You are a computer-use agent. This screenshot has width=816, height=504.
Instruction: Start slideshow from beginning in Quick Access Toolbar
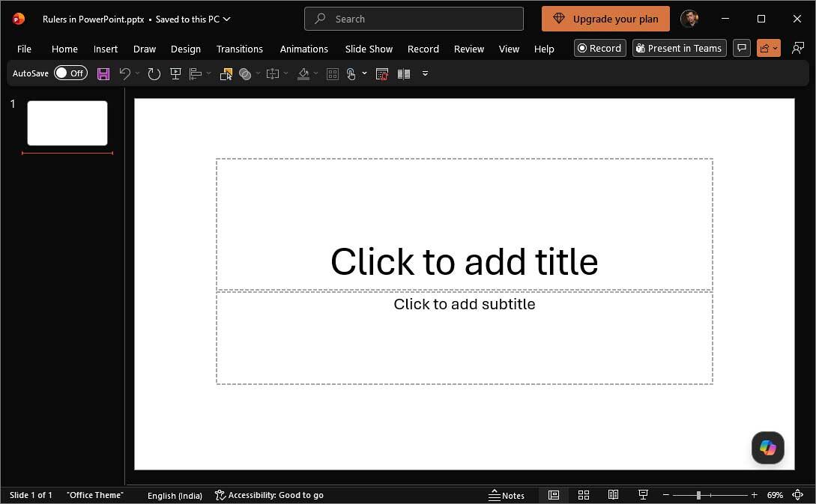pyautogui.click(x=175, y=74)
